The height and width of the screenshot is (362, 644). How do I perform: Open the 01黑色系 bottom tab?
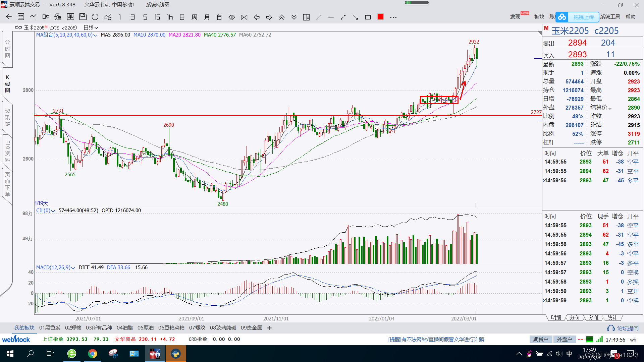click(x=50, y=328)
